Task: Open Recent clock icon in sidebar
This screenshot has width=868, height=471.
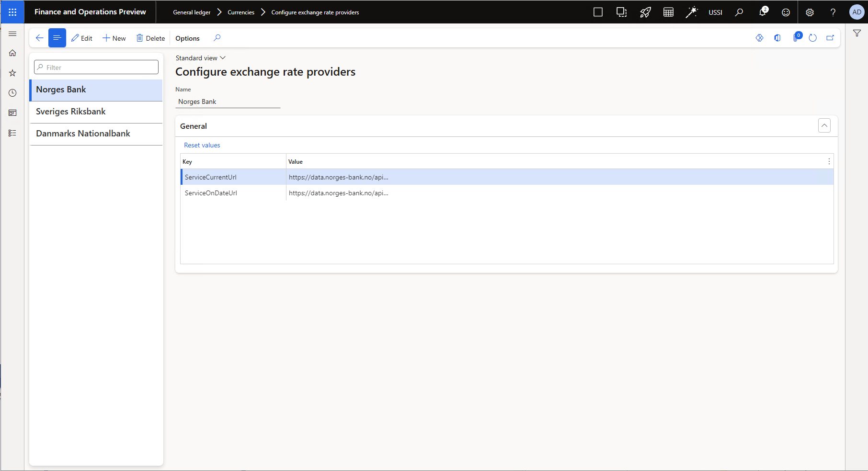Action: [x=12, y=93]
